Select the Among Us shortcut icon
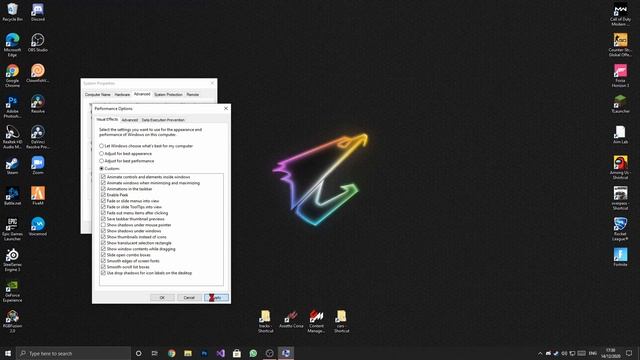This screenshot has width=640, height=360. [620, 167]
